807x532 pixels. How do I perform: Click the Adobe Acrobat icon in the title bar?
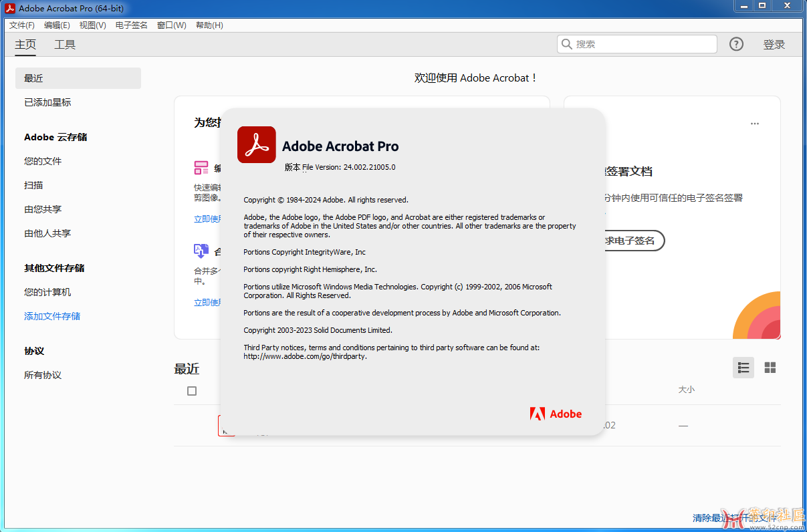click(10, 8)
